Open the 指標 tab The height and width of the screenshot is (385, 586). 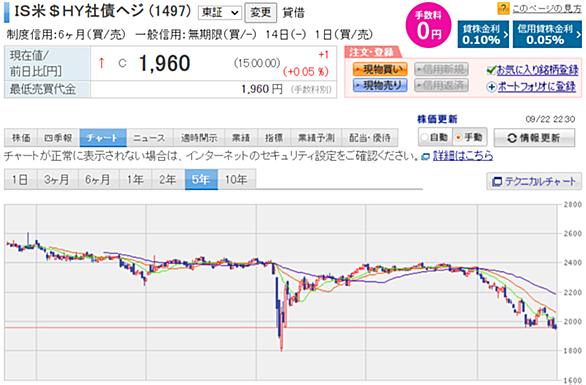(x=274, y=138)
